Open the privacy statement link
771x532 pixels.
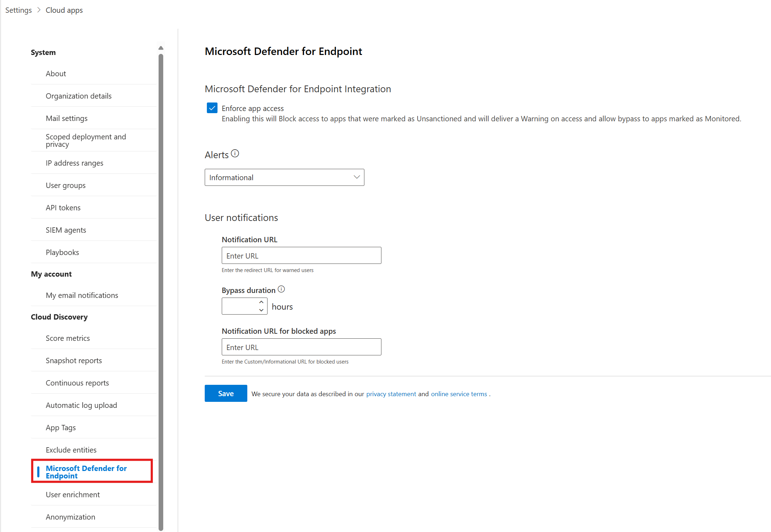point(391,394)
